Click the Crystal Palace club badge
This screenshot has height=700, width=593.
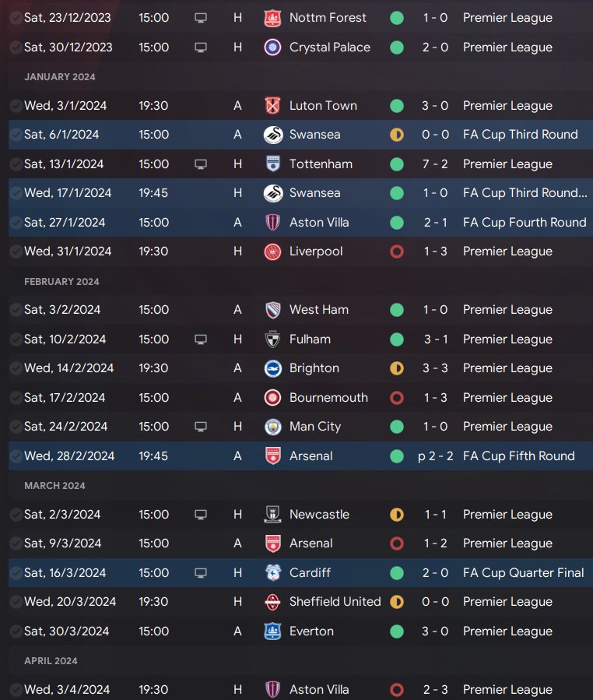(272, 47)
